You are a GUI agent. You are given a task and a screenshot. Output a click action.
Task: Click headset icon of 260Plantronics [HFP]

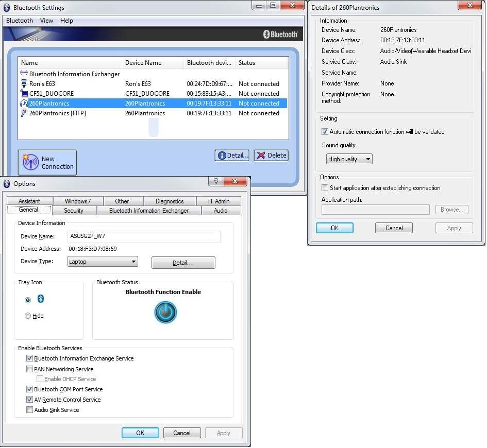24,113
